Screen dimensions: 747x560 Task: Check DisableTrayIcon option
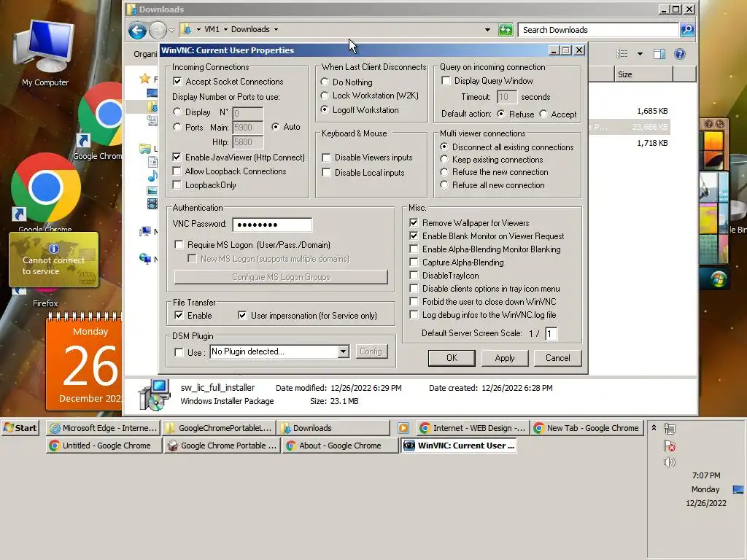click(414, 275)
